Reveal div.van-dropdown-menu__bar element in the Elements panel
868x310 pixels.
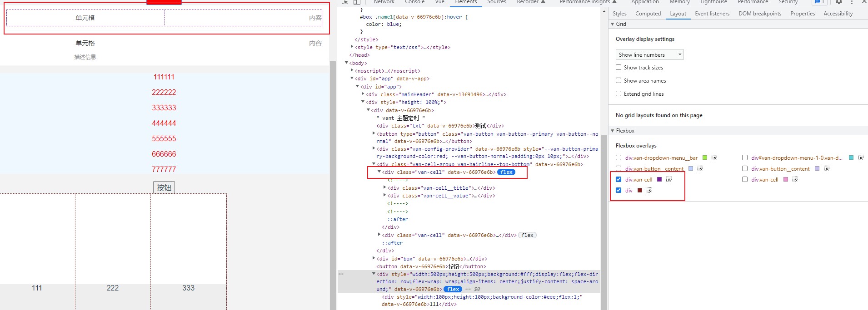click(714, 158)
